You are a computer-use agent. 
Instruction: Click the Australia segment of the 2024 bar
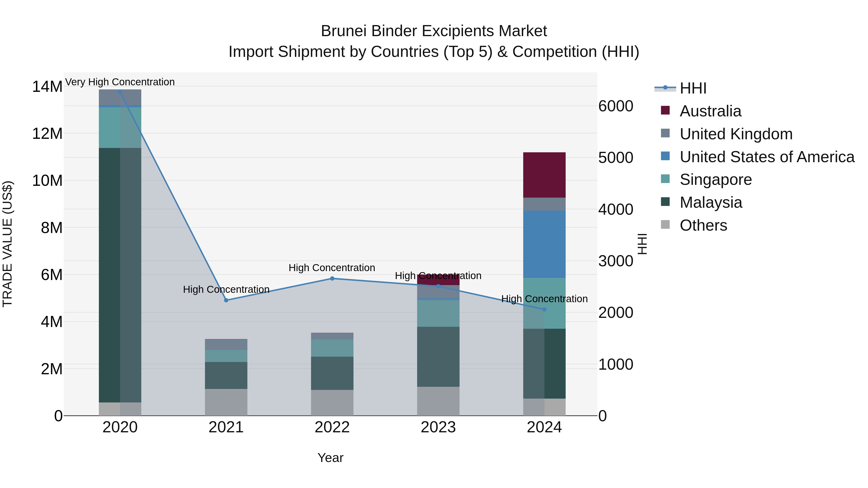coord(544,175)
